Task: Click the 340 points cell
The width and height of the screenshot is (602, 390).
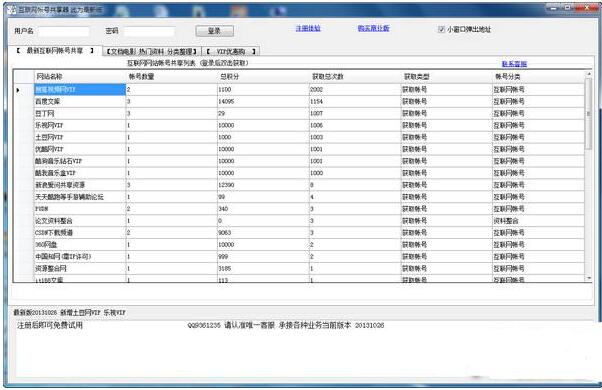Action: 263,209
